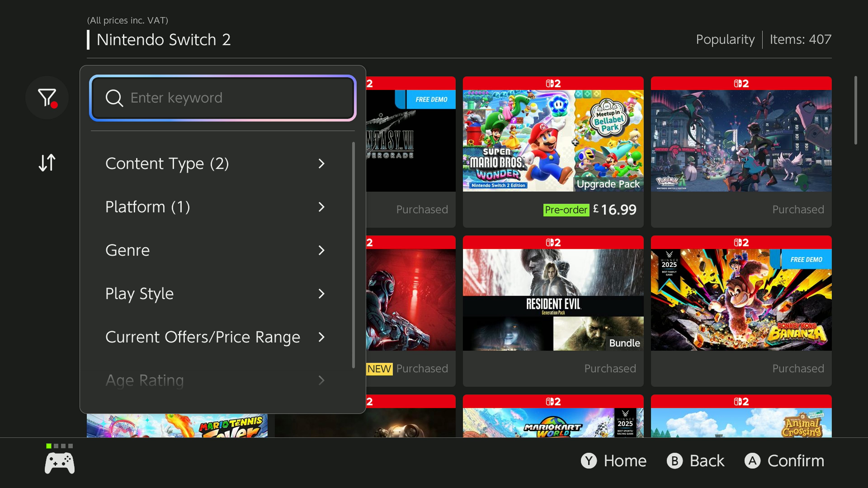
Task: Open the Super Mario Bros. Wonder game card
Action: click(553, 152)
